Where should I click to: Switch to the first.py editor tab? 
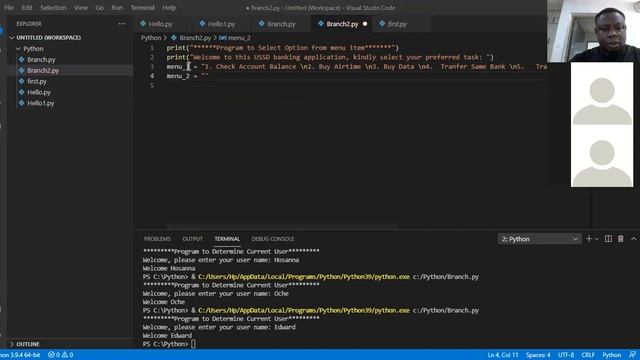[x=397, y=24]
